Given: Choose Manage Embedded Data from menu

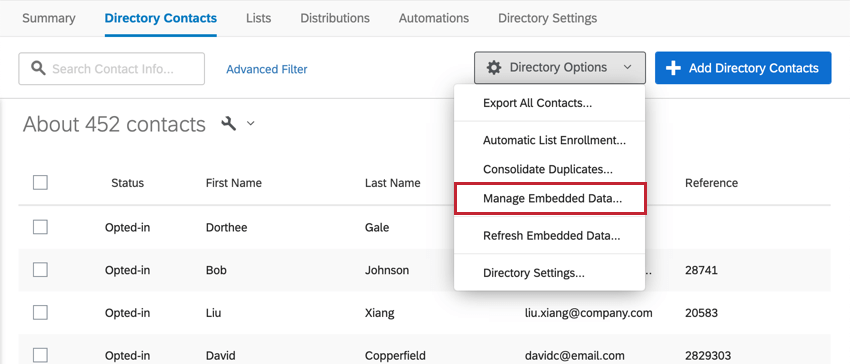Looking at the screenshot, I should click(550, 199).
